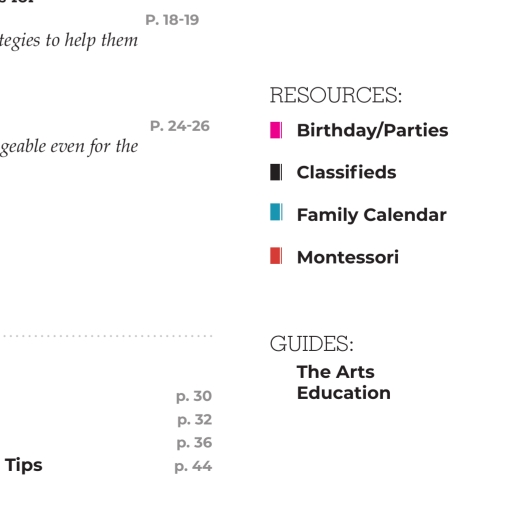Screen dimensions: 512x512
Task: Open the Birthday/Parties resource link
Action: point(372,130)
